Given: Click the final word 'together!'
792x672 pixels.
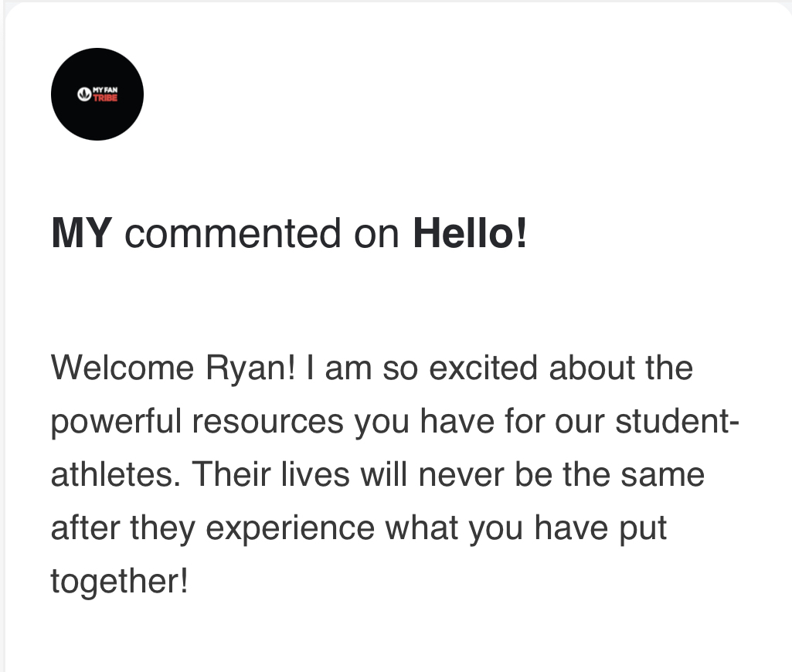Looking at the screenshot, I should [x=120, y=582].
